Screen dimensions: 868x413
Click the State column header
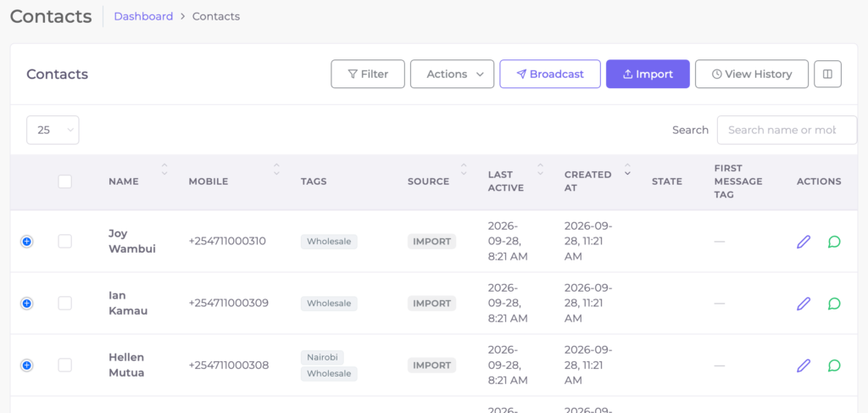pos(667,181)
